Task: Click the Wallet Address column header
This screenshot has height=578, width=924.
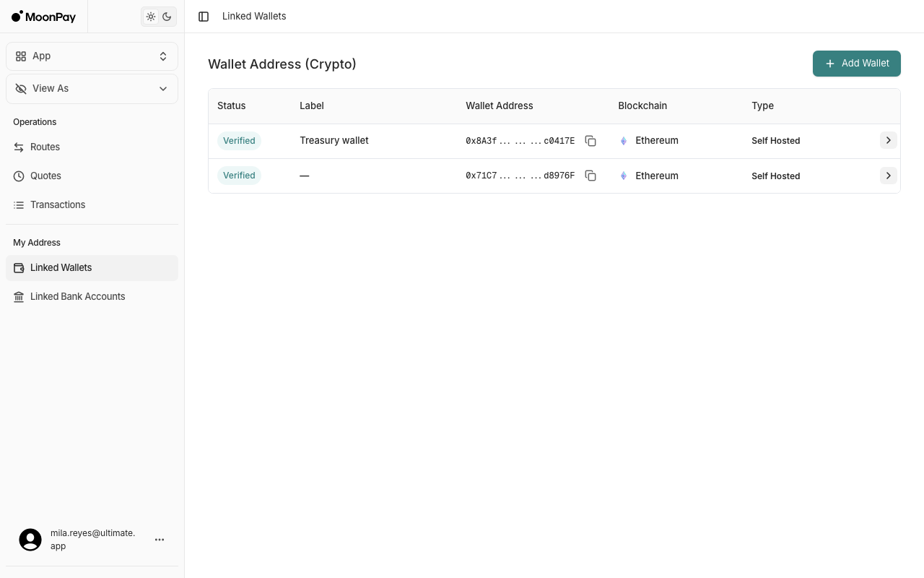Action: [500, 105]
